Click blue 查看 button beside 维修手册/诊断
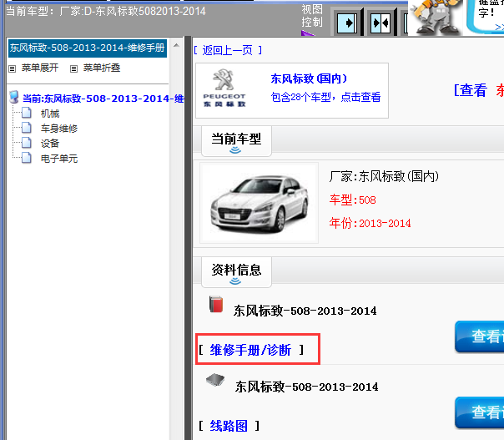The width and height of the screenshot is (504, 440). click(x=480, y=336)
